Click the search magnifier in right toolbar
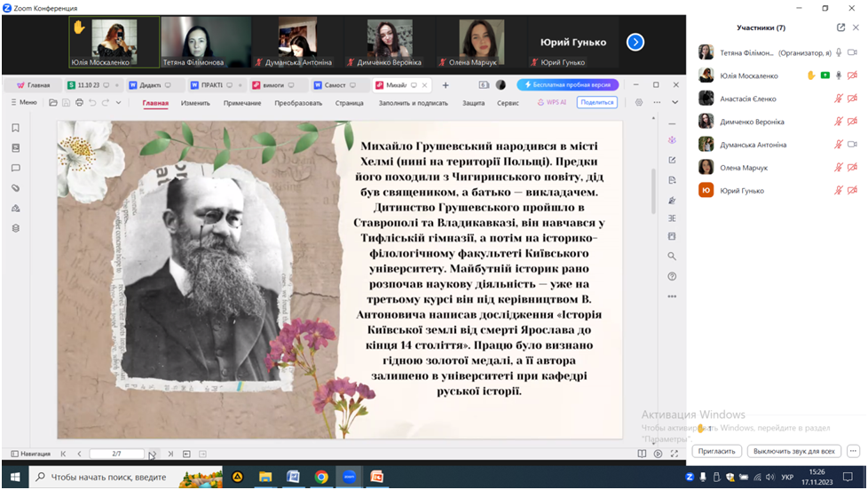 coord(672,257)
